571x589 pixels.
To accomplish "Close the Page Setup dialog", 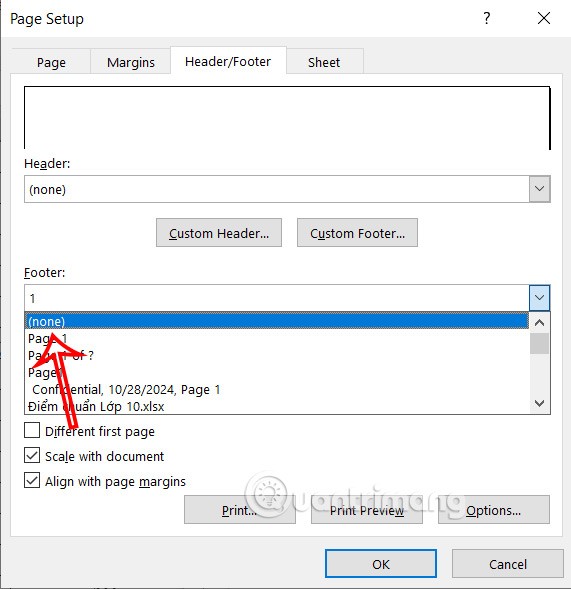I will (x=544, y=18).
